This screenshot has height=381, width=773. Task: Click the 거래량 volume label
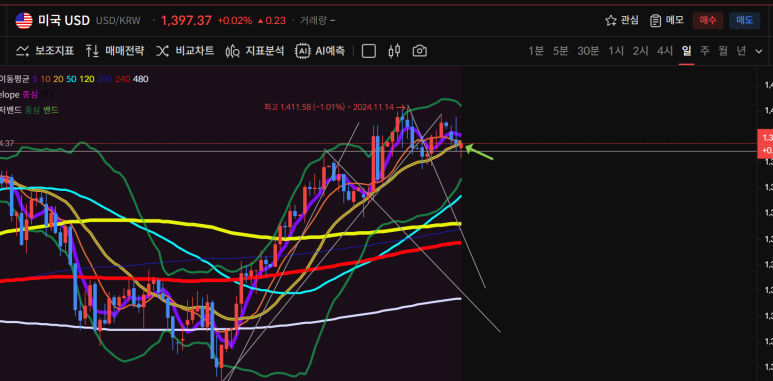click(x=314, y=21)
